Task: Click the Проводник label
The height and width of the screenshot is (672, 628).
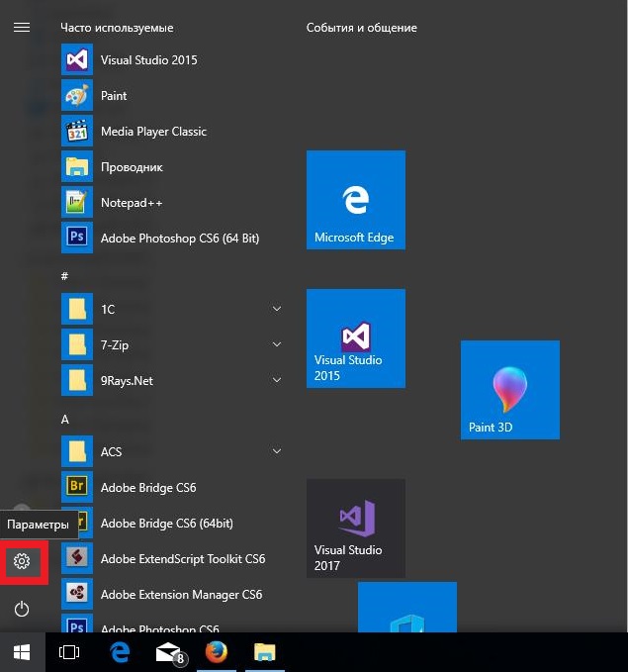Action: (x=132, y=167)
